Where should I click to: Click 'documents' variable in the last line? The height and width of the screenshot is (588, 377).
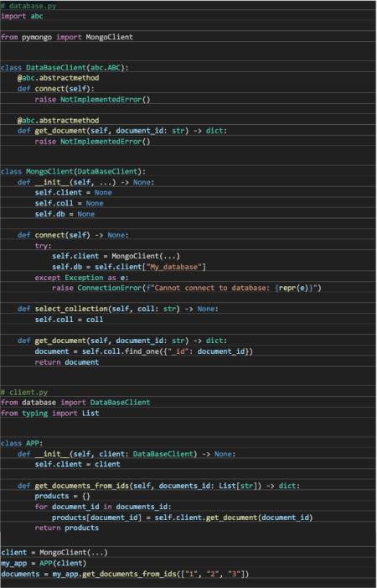[x=19, y=574]
